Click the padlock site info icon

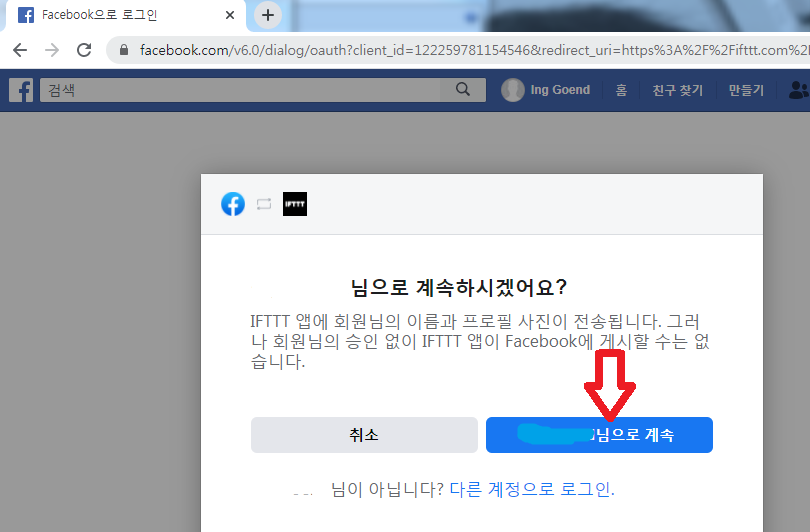tap(123, 50)
